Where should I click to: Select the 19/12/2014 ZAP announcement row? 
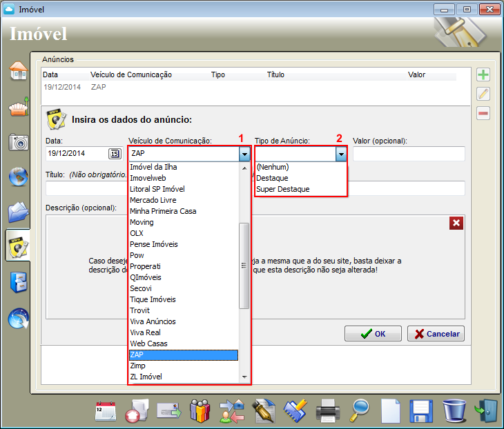click(249, 87)
